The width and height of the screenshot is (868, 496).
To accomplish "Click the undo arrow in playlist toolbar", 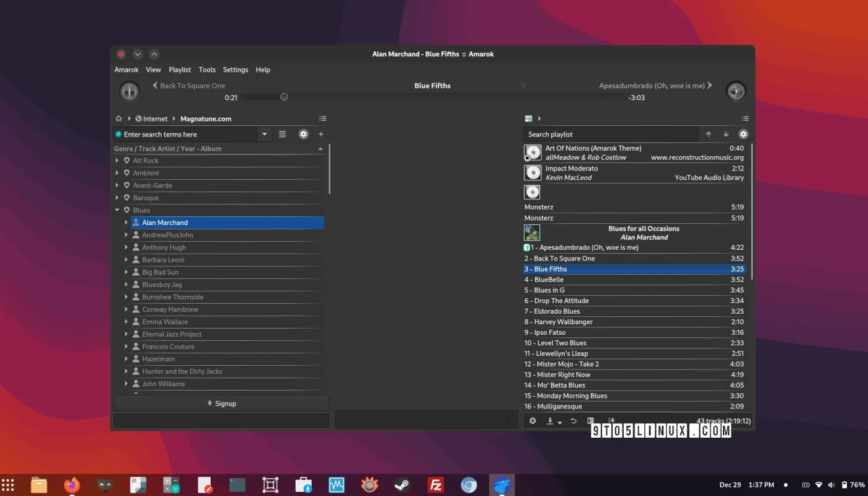I will [573, 421].
